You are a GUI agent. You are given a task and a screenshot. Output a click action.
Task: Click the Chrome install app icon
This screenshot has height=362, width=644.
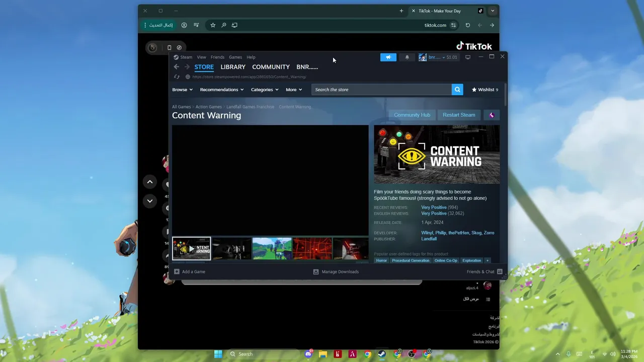[x=234, y=25]
